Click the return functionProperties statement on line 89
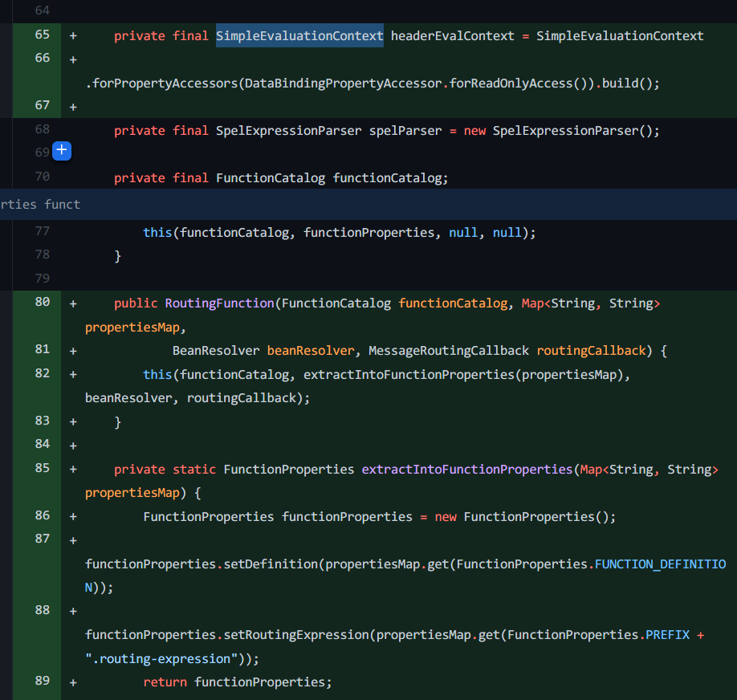Viewport: 737px width, 700px height. (x=238, y=682)
